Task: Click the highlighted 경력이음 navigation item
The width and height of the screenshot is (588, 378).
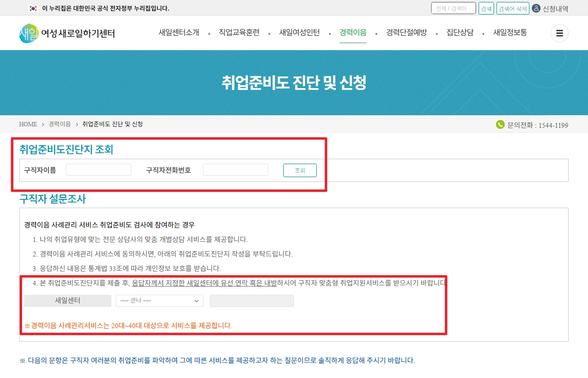Action: (353, 32)
